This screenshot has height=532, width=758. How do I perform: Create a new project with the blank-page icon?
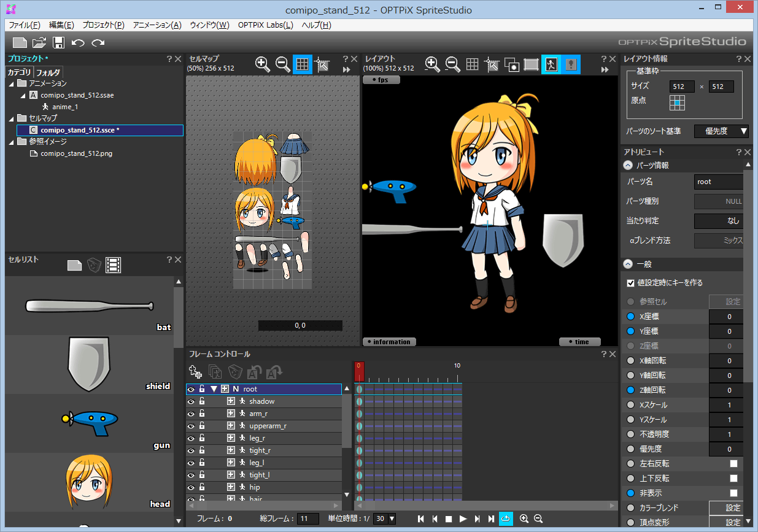pyautogui.click(x=20, y=42)
